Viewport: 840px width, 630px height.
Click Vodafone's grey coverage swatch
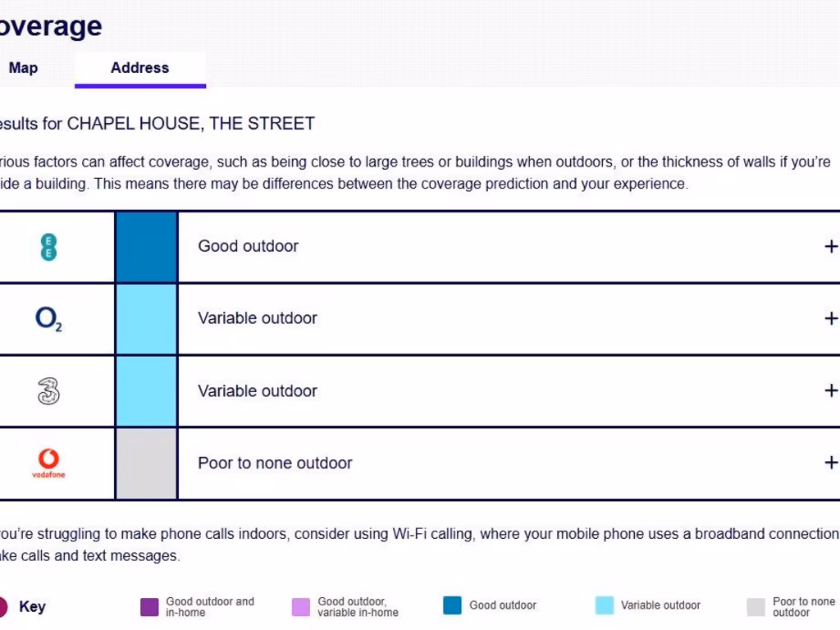point(146,463)
